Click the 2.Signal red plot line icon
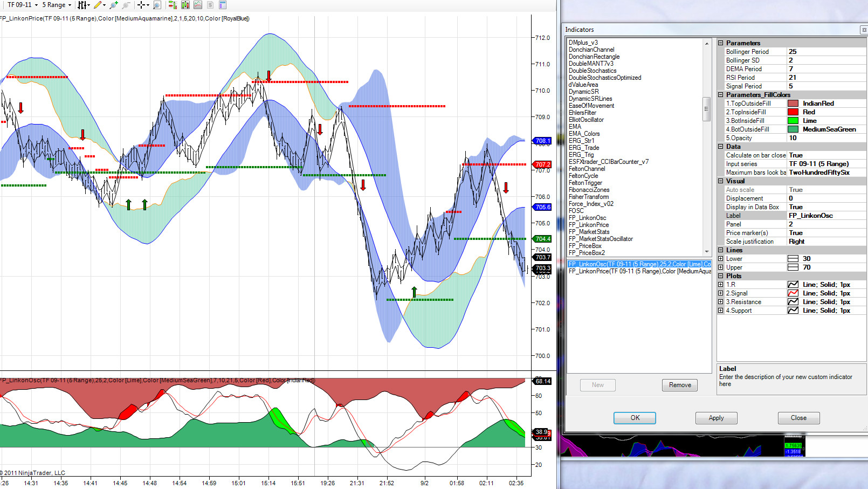The image size is (868, 489). (793, 293)
